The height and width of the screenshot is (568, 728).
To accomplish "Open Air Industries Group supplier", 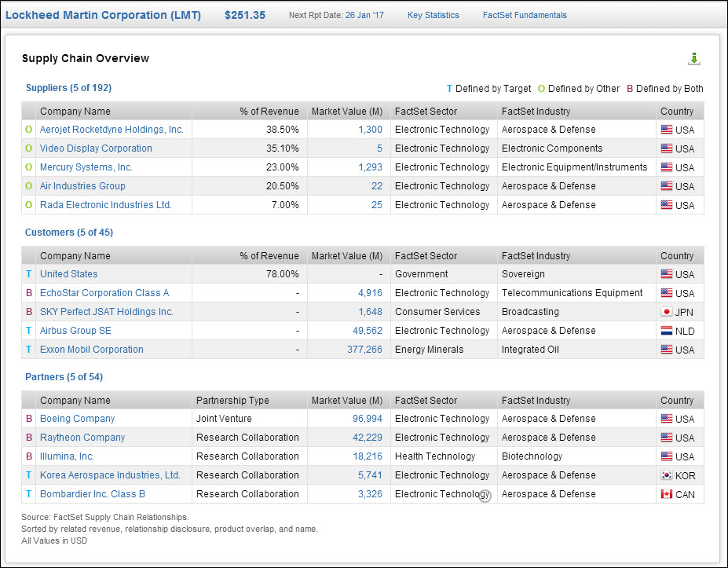I will (82, 186).
